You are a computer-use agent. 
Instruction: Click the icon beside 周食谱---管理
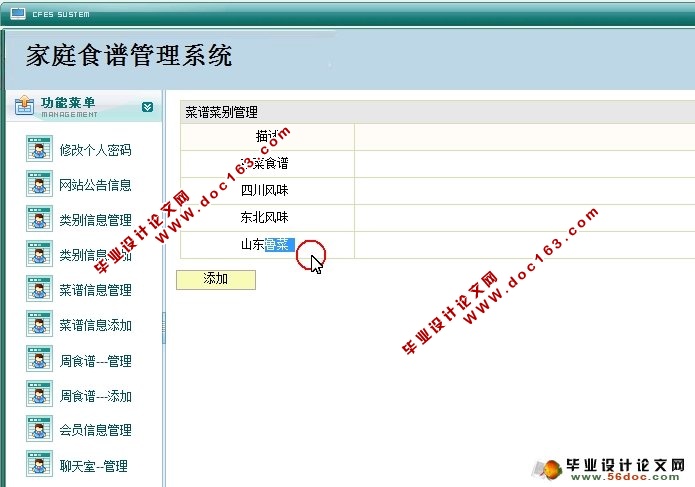39,359
